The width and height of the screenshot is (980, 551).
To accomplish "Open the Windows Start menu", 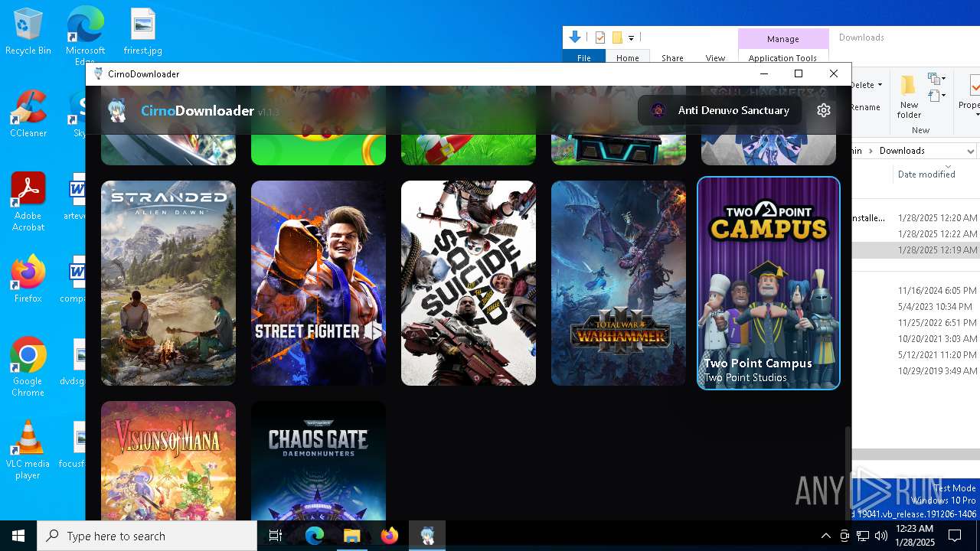I will click(18, 536).
